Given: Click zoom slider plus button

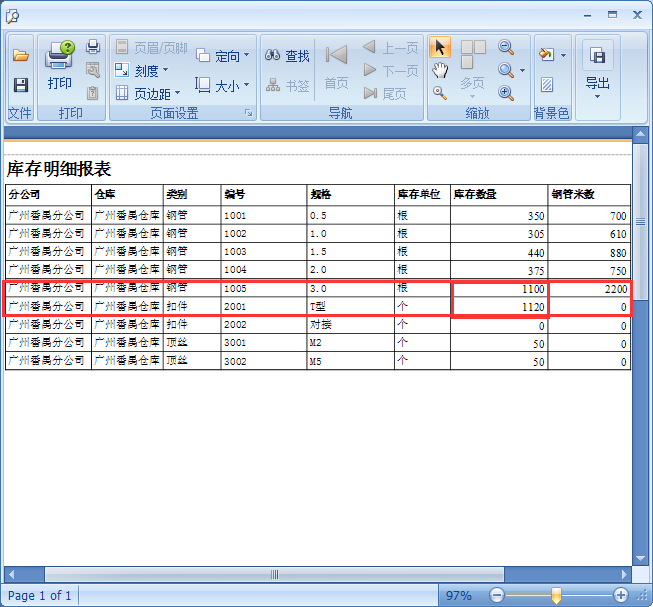Looking at the screenshot, I should (x=621, y=595).
